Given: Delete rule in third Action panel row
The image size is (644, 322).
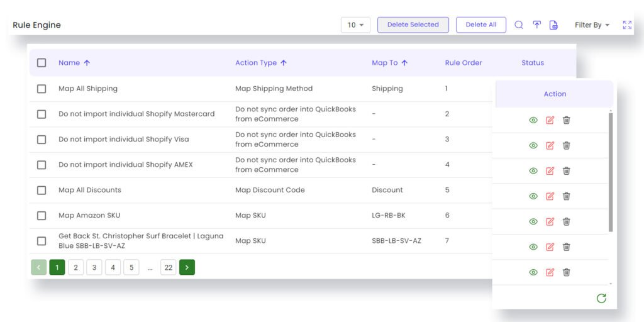Looking at the screenshot, I should click(567, 171).
